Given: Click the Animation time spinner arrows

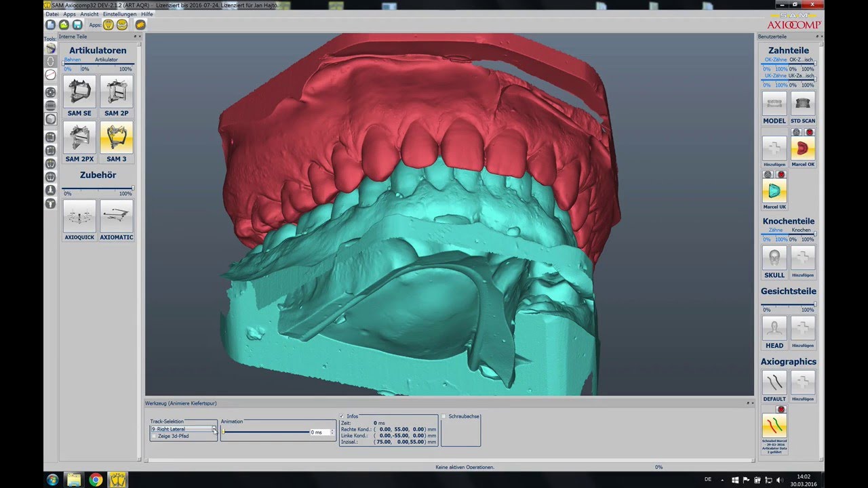Looking at the screenshot, I should pos(332,432).
